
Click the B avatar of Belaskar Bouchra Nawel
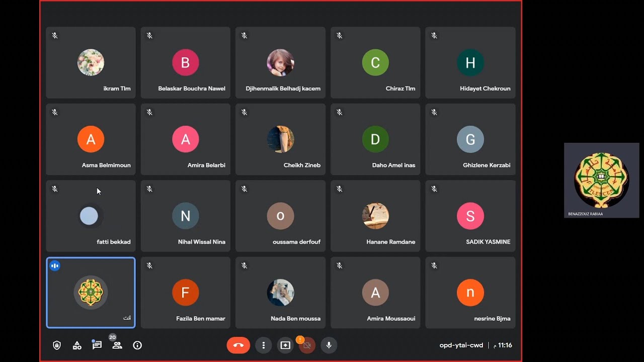[x=186, y=62]
